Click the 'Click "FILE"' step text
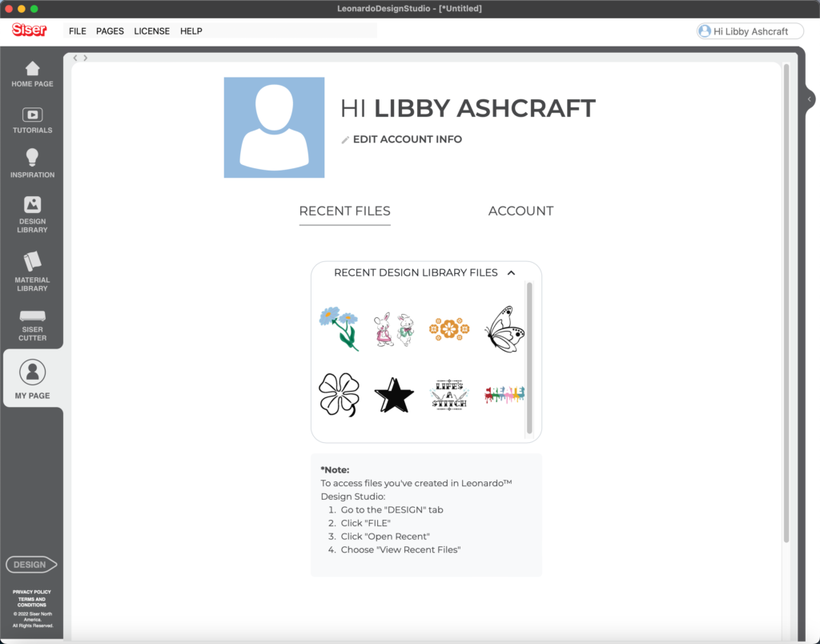 (365, 523)
